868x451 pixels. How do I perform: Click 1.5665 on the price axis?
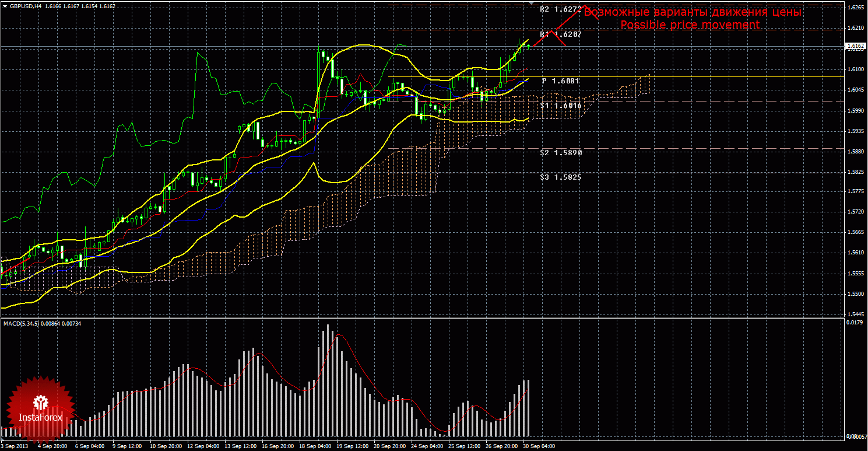tap(856, 232)
